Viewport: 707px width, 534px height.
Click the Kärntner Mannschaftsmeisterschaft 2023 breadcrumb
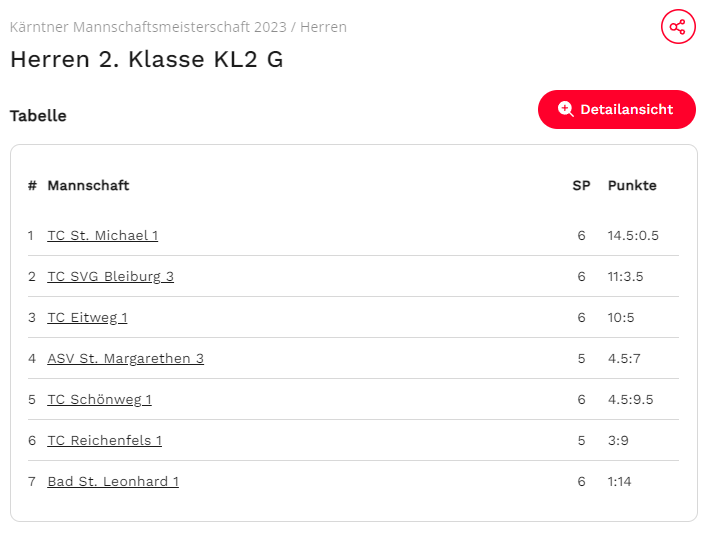click(148, 27)
